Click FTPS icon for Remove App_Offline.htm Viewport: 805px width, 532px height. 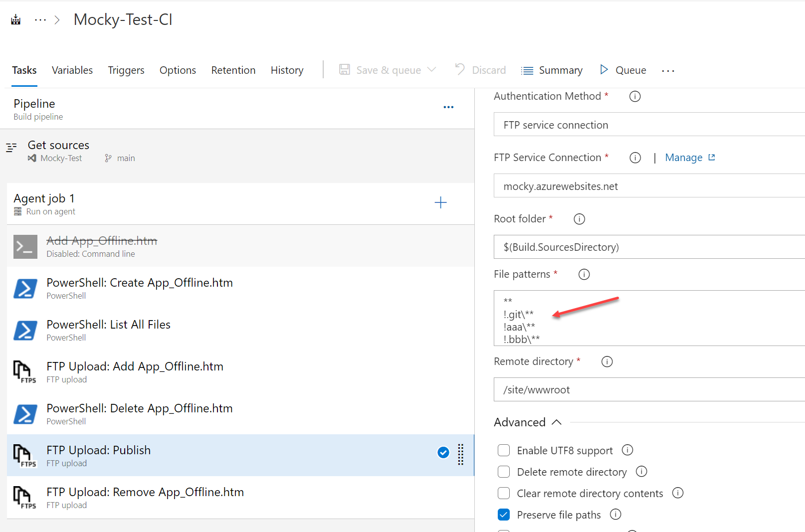[x=24, y=498]
